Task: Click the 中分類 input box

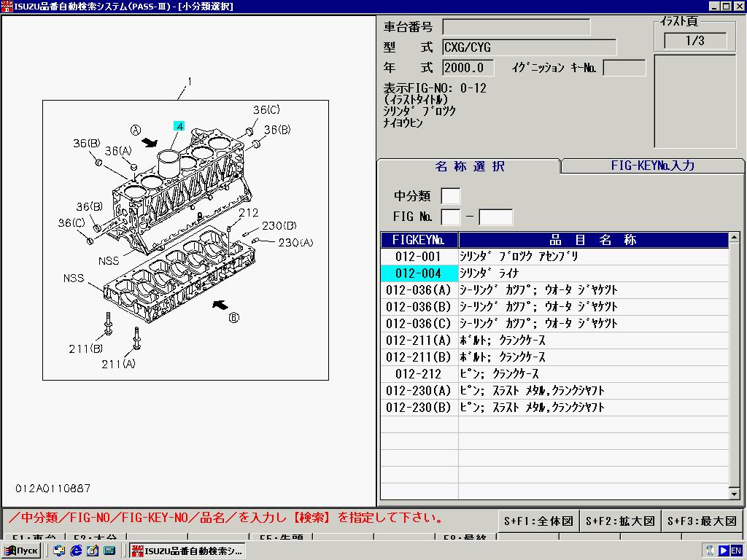Action: click(x=451, y=196)
